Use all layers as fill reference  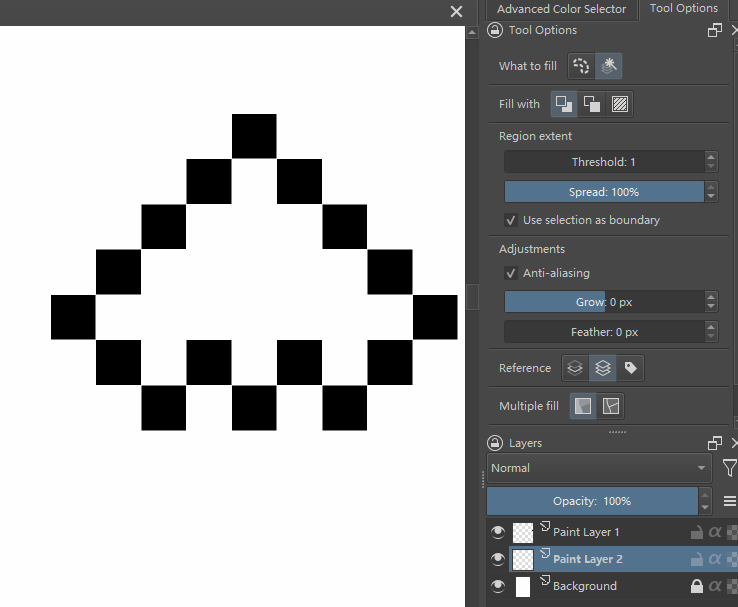coord(602,368)
